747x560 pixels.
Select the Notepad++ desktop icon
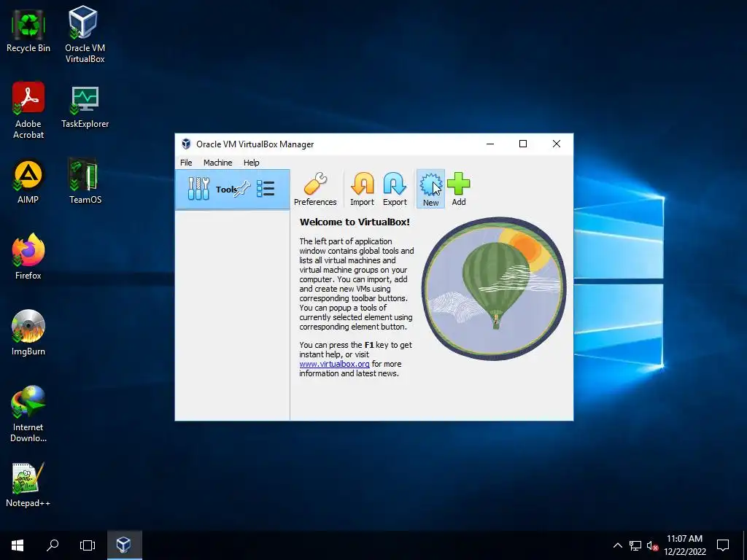(x=28, y=485)
